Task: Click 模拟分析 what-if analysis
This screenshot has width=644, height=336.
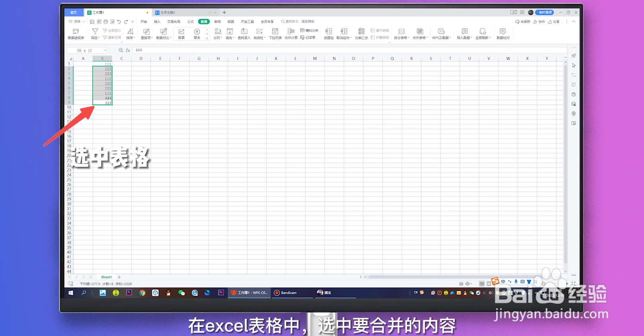Action: click(309, 30)
